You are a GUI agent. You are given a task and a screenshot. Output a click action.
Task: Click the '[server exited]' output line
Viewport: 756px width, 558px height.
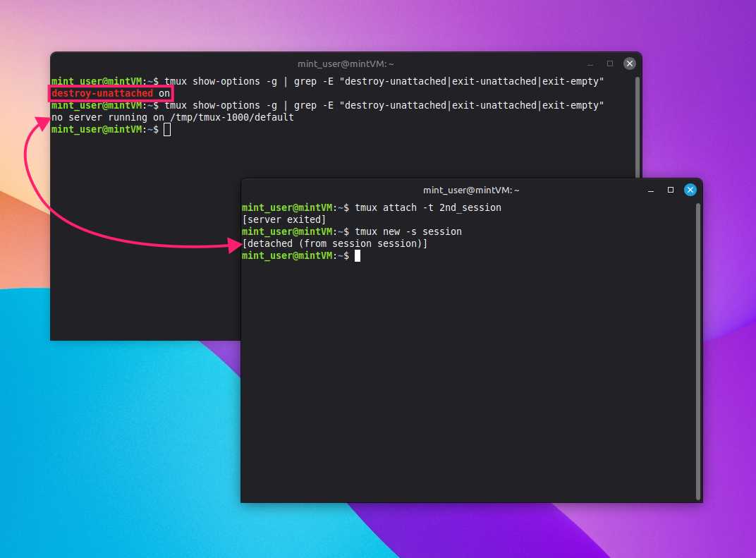click(x=284, y=219)
